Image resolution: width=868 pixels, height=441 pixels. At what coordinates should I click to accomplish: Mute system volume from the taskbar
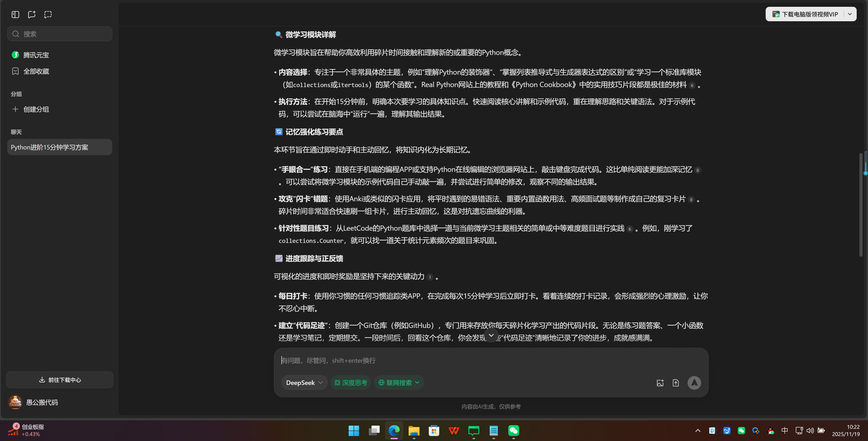pyautogui.click(x=810, y=431)
